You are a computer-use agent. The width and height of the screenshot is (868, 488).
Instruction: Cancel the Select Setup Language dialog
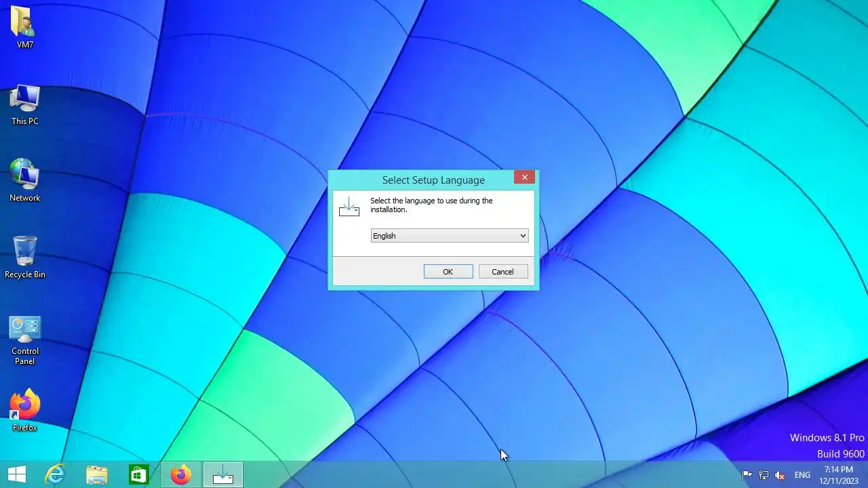pos(503,272)
